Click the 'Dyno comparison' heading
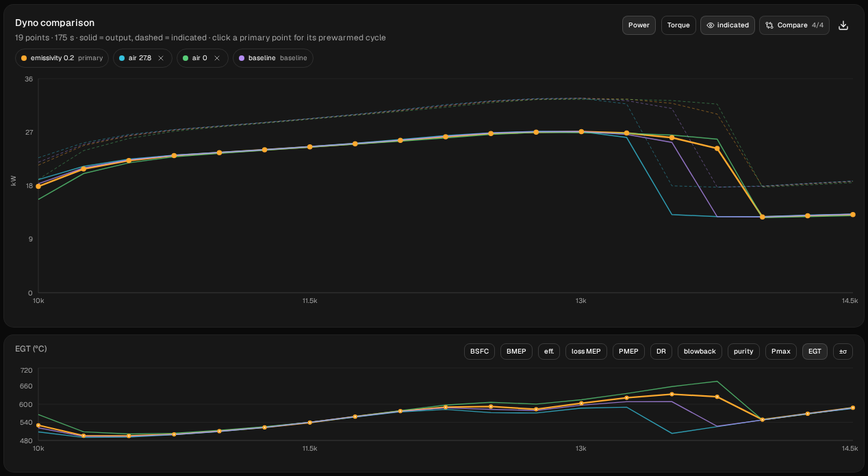The image size is (868, 476). 55,23
